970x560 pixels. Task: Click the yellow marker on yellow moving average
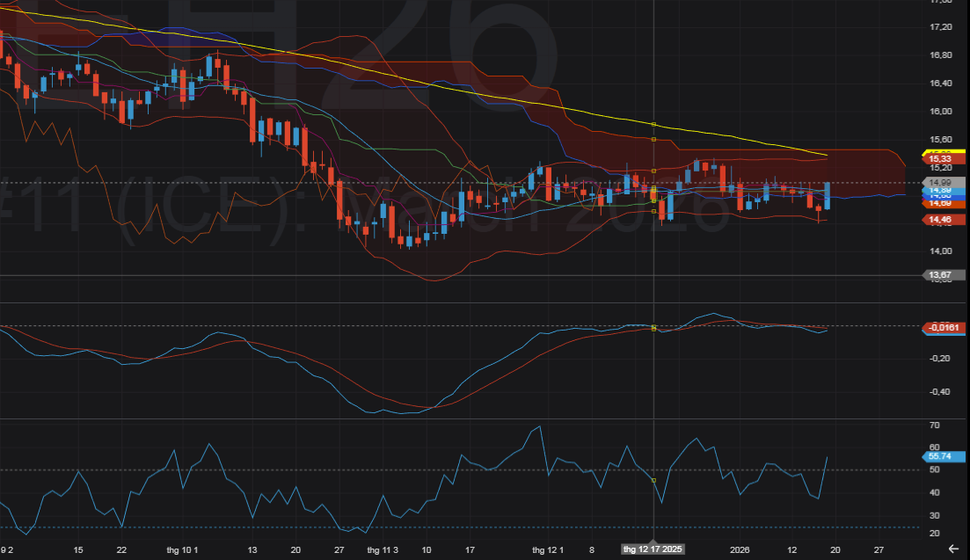click(x=653, y=124)
